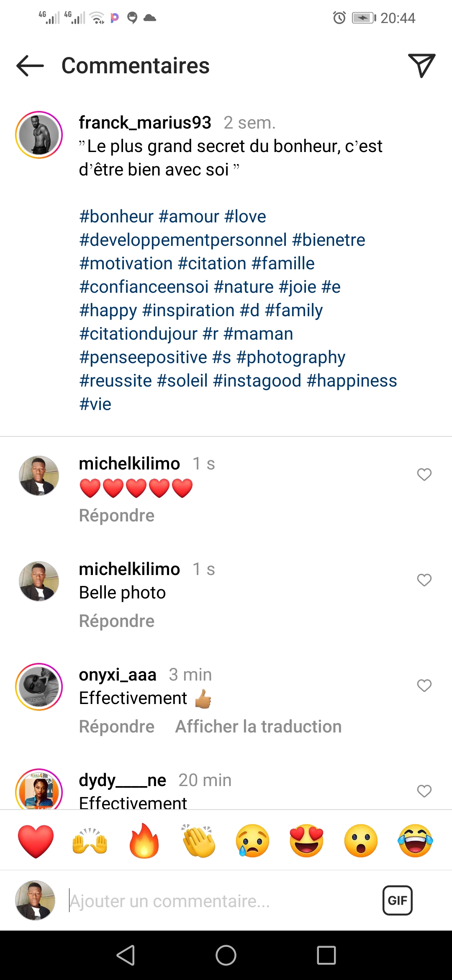This screenshot has width=452, height=980.
Task: Tap the back arrow icon
Action: click(30, 66)
